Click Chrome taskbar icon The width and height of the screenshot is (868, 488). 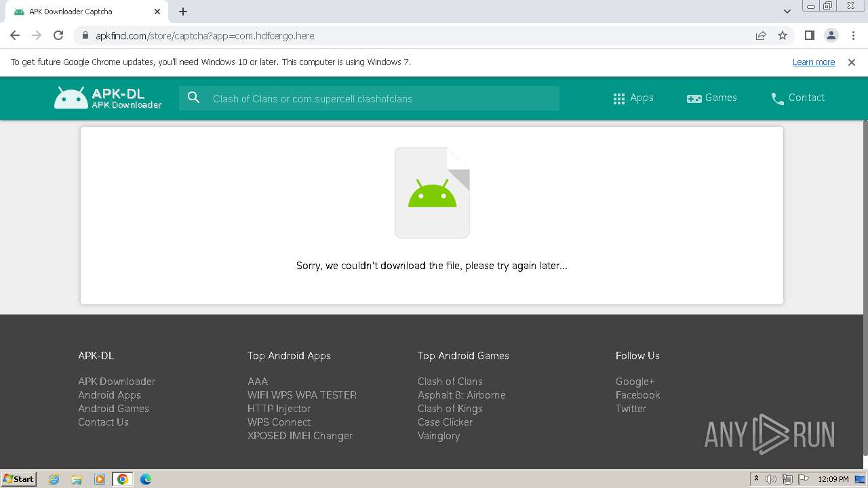123,479
